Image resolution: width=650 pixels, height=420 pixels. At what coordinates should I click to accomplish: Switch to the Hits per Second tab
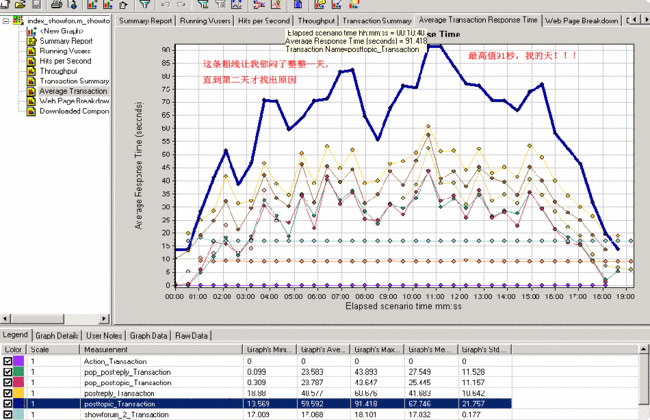[x=264, y=21]
